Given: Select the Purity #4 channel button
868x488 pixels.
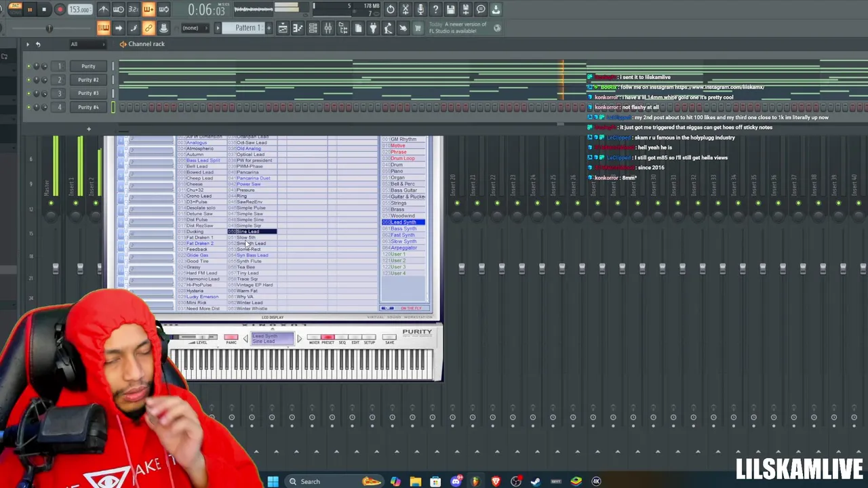Looking at the screenshot, I should coord(88,107).
